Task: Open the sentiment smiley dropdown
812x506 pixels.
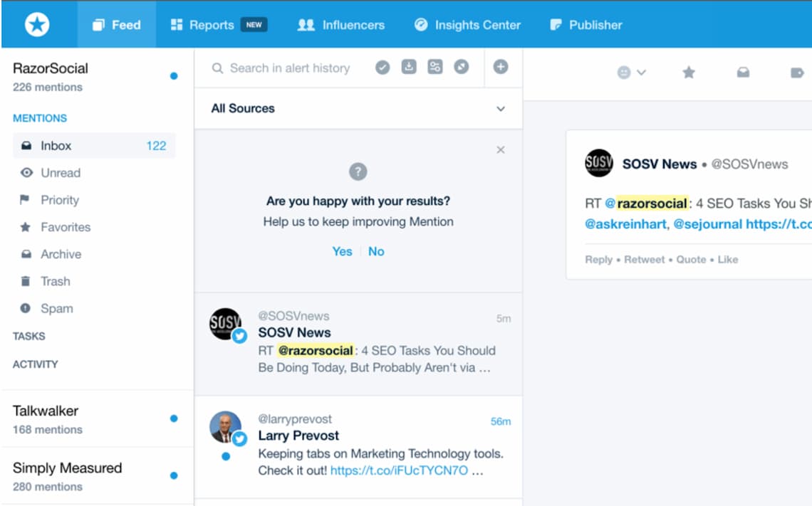Action: coord(631,73)
